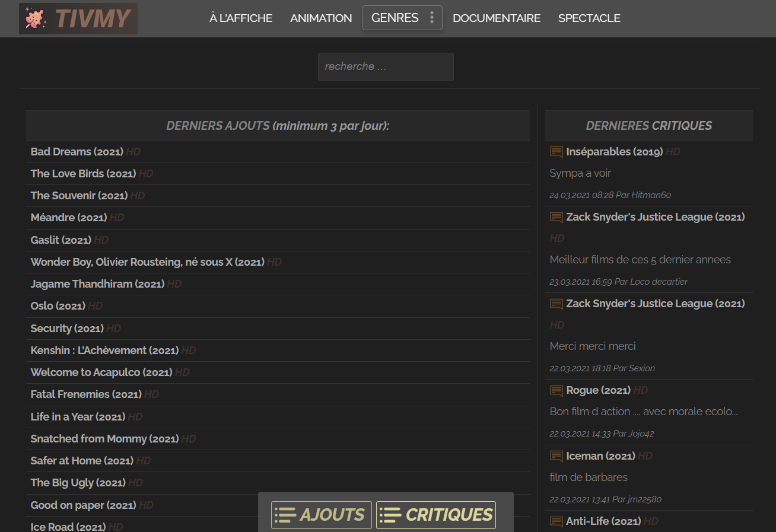Open Iceman (2021) review title
The height and width of the screenshot is (532, 776).
(601, 456)
